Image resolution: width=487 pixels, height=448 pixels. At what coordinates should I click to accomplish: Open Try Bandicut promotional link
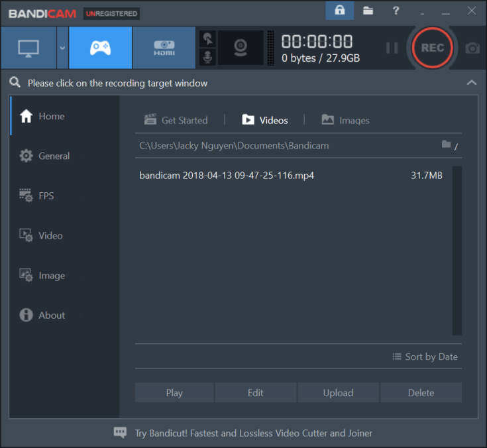tap(253, 433)
